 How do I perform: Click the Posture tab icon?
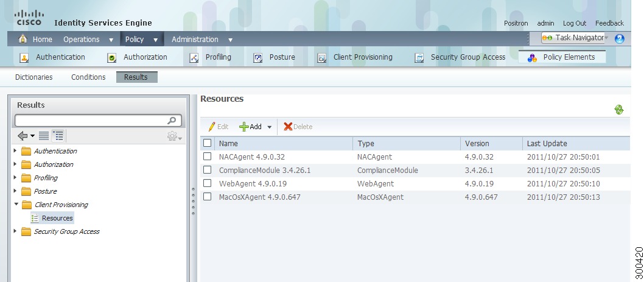pyautogui.click(x=257, y=58)
